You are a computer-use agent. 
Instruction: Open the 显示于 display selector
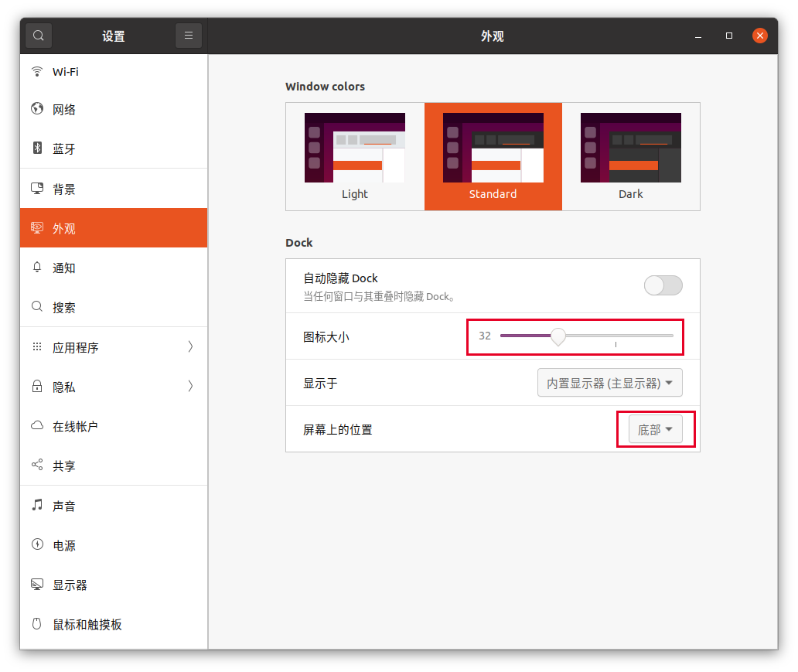point(609,382)
